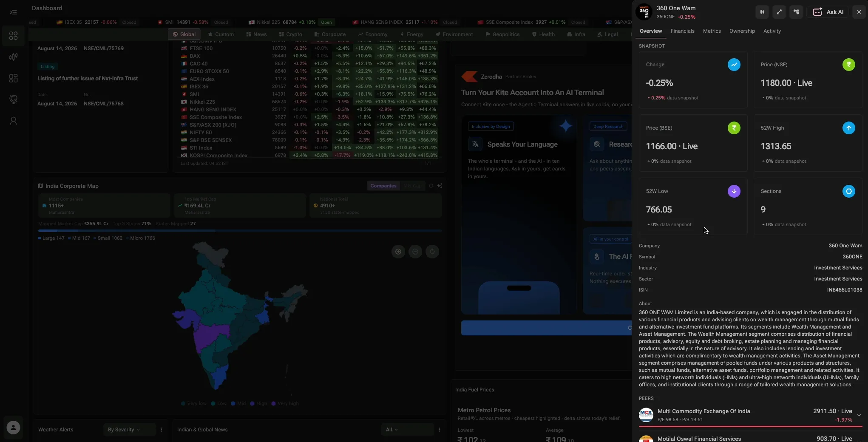Open the Energy dashboard tab
Screen dimensions: 868x442
coord(411,34)
